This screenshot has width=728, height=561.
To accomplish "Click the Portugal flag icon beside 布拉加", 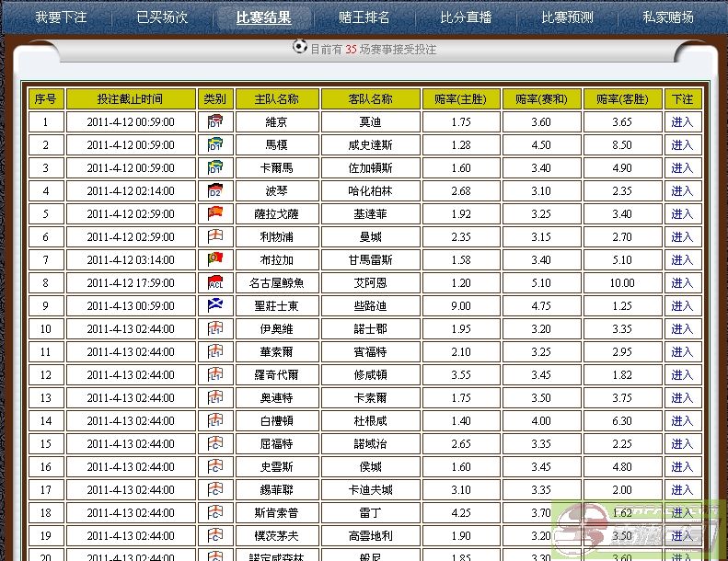I will (215, 259).
